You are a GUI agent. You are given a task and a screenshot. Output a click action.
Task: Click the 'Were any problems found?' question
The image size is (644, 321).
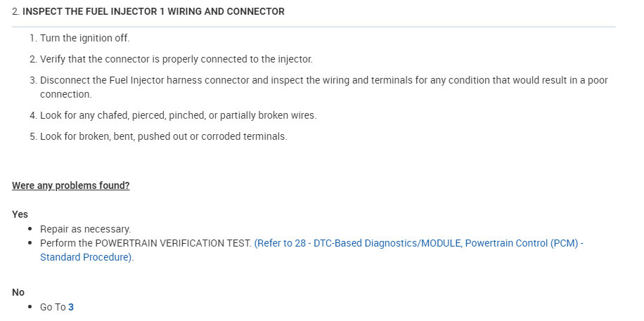tap(71, 185)
